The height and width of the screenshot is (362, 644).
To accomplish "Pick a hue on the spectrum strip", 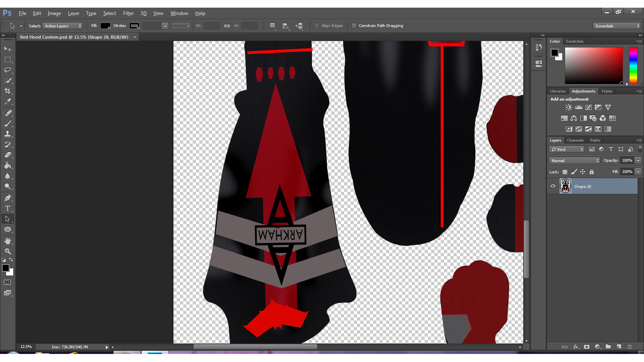I will pyautogui.click(x=633, y=66).
